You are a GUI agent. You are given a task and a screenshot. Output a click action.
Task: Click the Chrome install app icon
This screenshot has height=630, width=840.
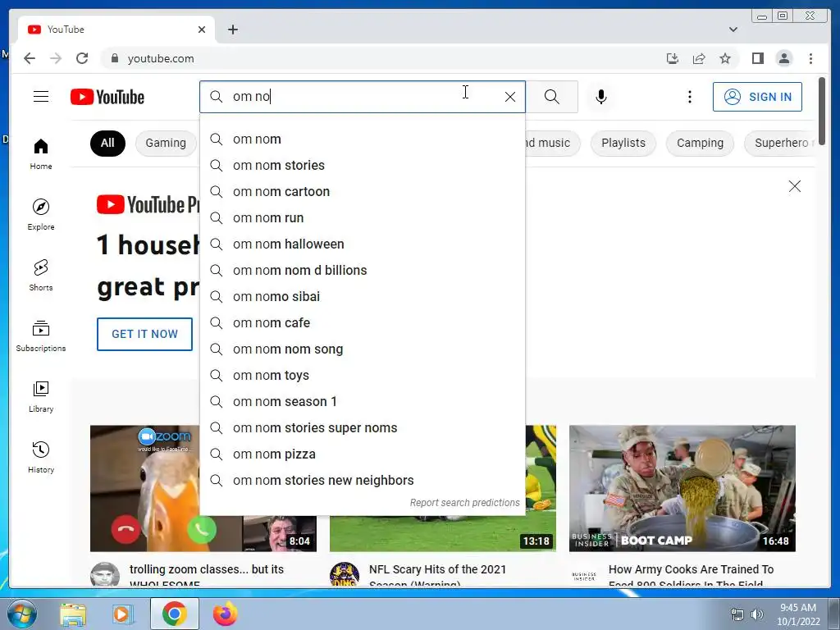[x=673, y=58]
